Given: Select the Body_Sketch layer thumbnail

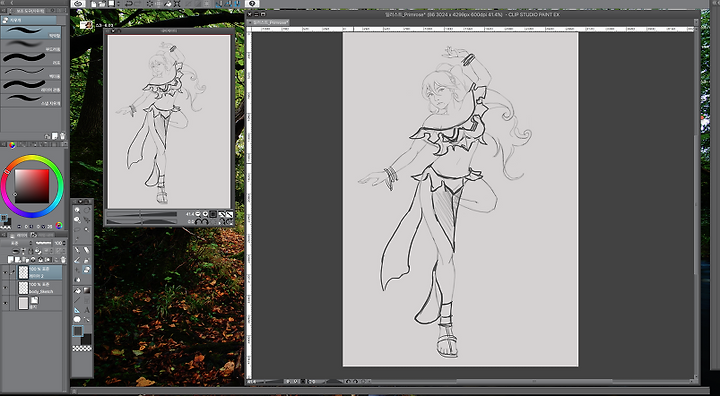Looking at the screenshot, I should point(23,288).
